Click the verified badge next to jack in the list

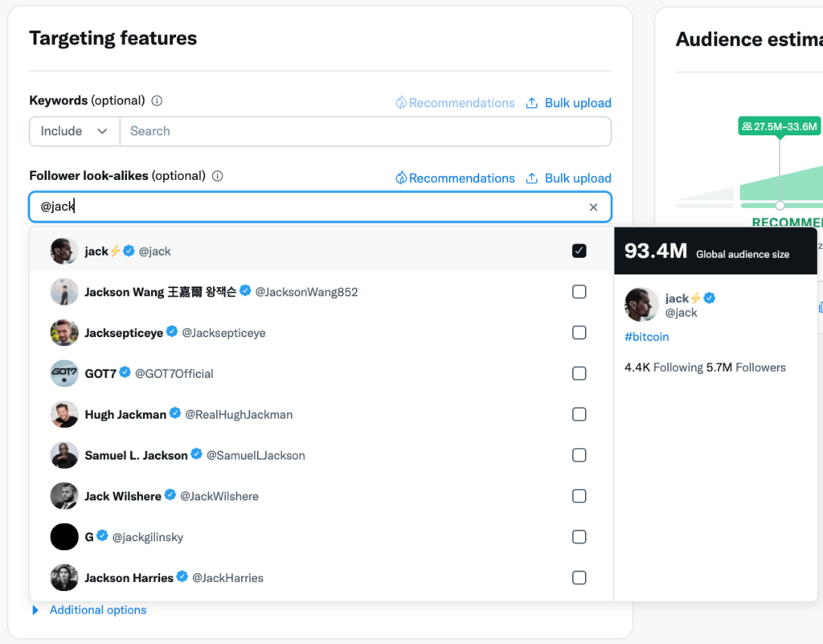point(129,250)
